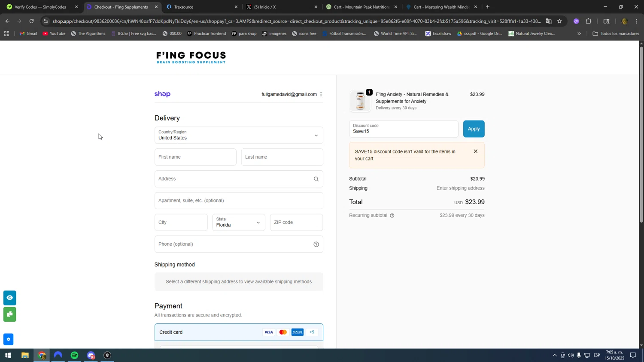Close the Checkout F'ing Supplements tab
Image resolution: width=644 pixels, height=362 pixels.
(156, 7)
